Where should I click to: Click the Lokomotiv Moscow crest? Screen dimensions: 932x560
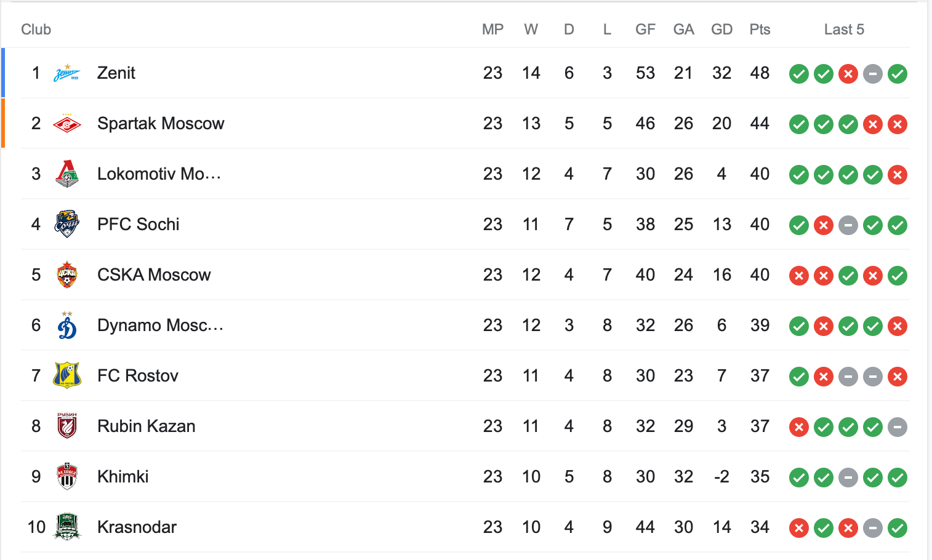[x=68, y=174]
